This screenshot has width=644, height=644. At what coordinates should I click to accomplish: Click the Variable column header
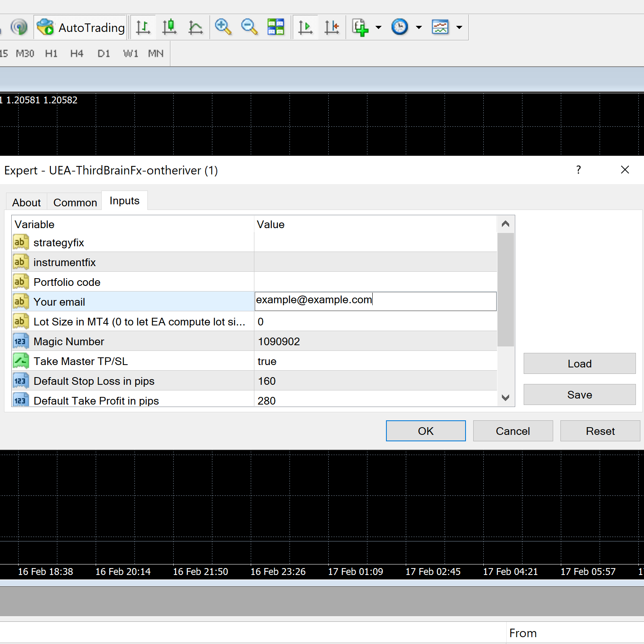[133, 224]
